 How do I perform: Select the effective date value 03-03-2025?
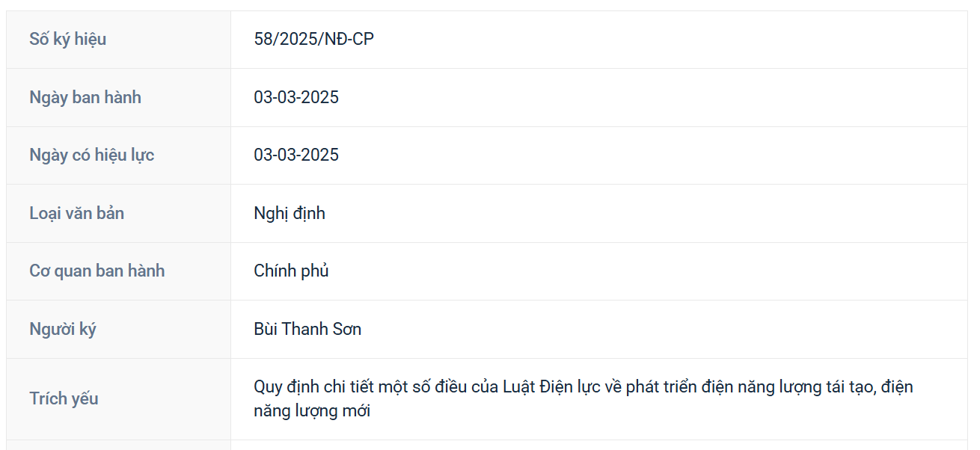296,155
